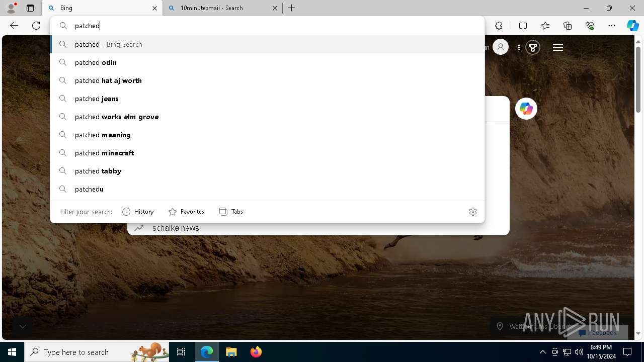
Task: Open Bing Rewards trophy icon
Action: click(532, 47)
